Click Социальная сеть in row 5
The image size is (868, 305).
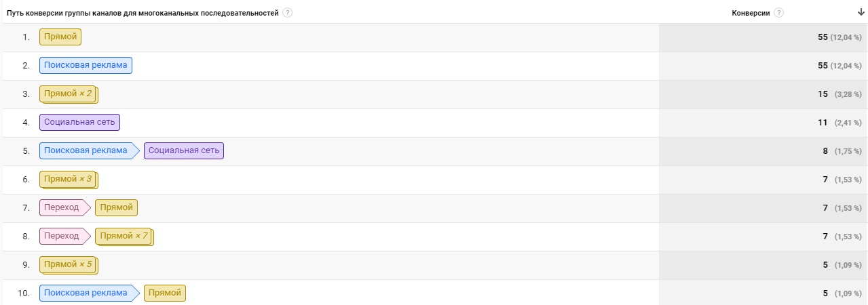(184, 150)
